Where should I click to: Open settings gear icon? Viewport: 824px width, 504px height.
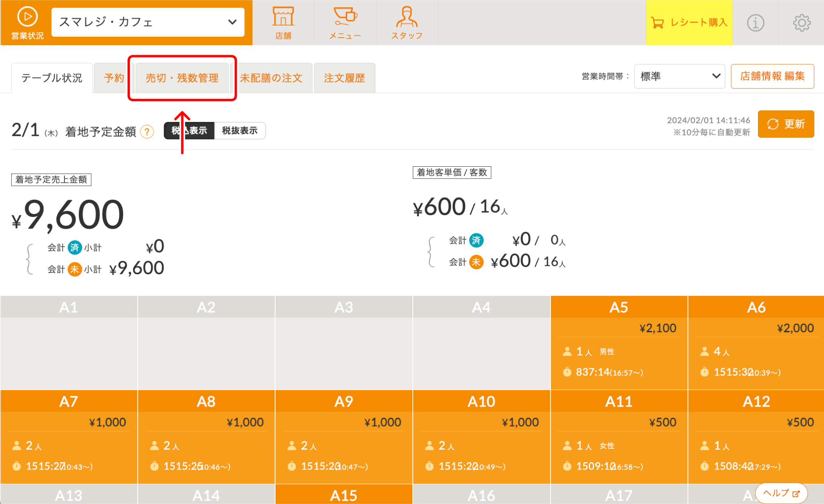pyautogui.click(x=802, y=23)
